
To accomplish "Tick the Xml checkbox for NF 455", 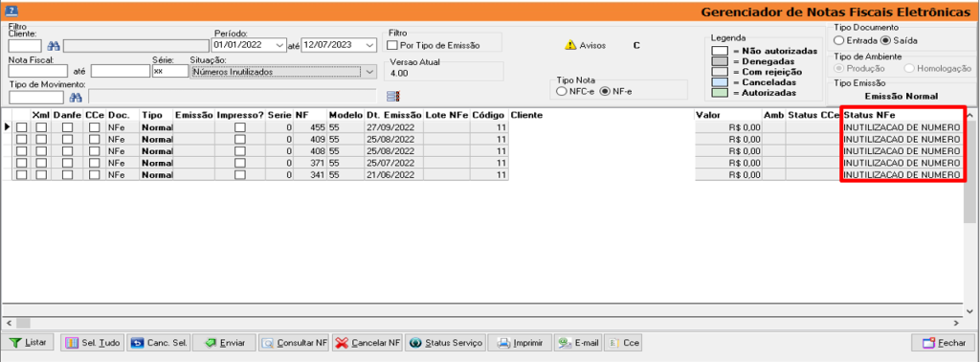I will point(40,127).
